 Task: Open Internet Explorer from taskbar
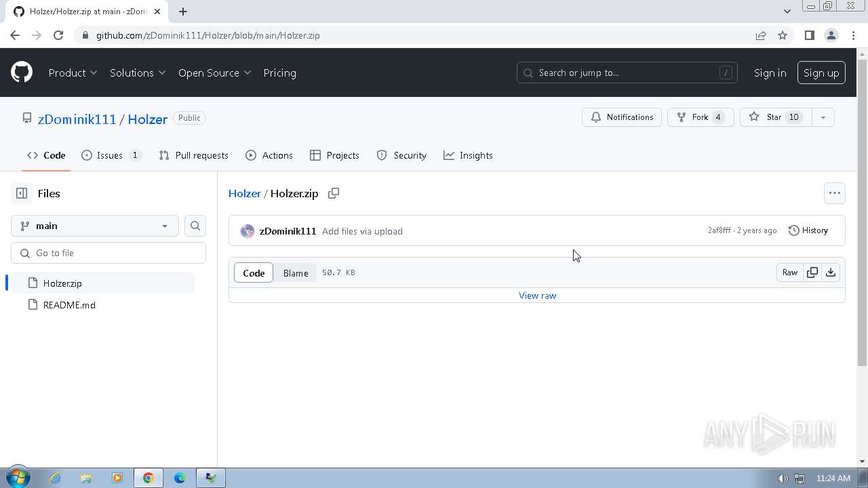(55, 478)
